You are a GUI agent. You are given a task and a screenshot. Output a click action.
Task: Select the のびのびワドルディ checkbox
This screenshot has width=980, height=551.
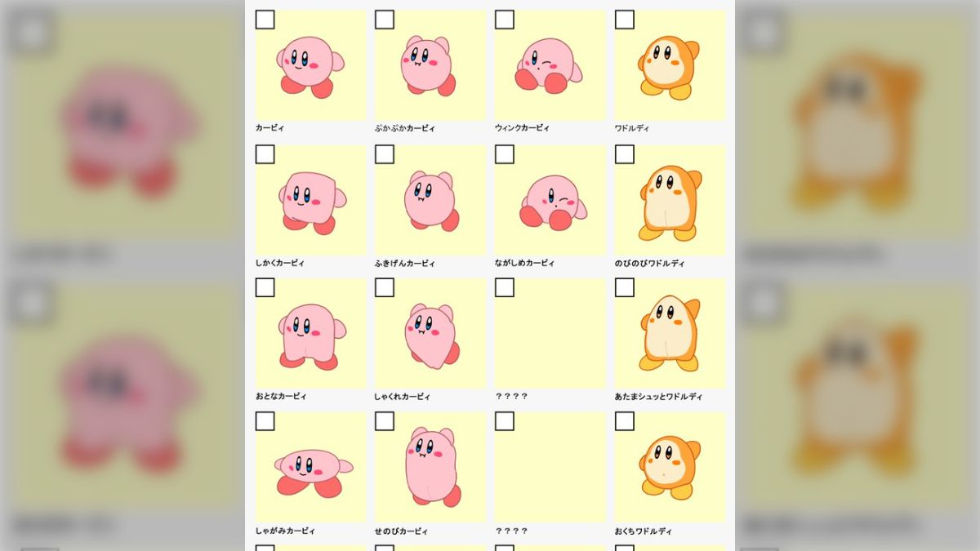pos(625,154)
